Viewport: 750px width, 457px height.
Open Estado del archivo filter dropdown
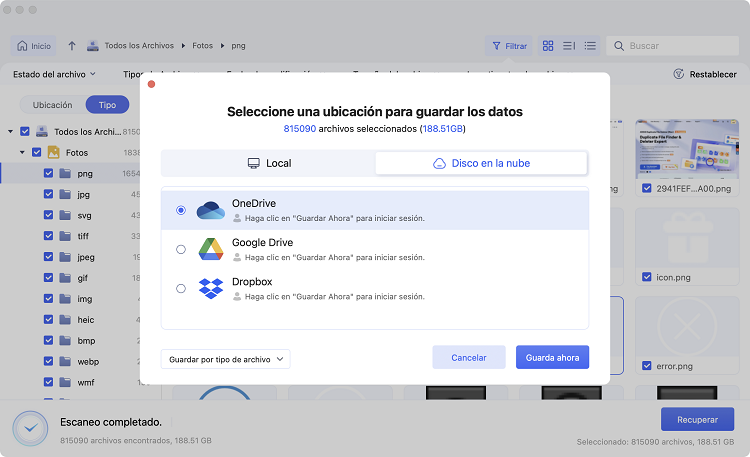55,74
